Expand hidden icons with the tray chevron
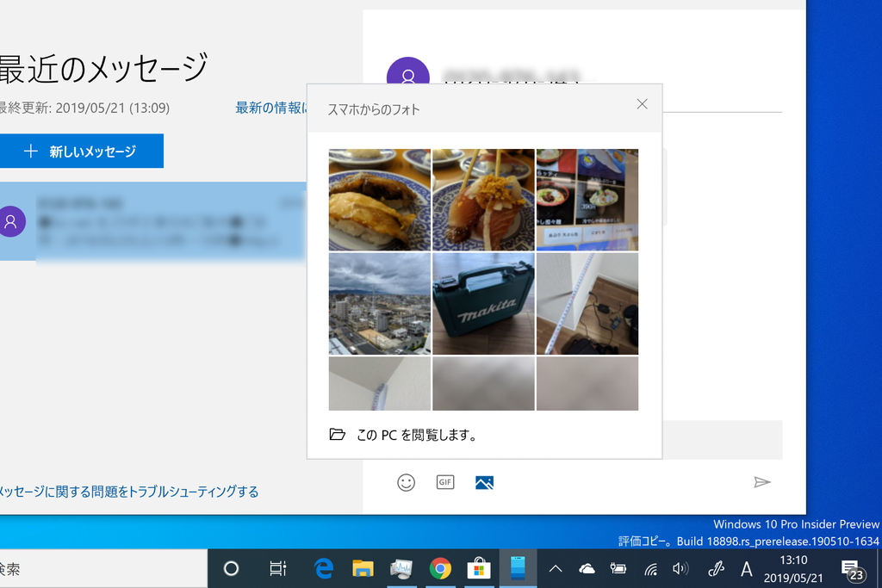This screenshot has height=588, width=882. tap(556, 568)
